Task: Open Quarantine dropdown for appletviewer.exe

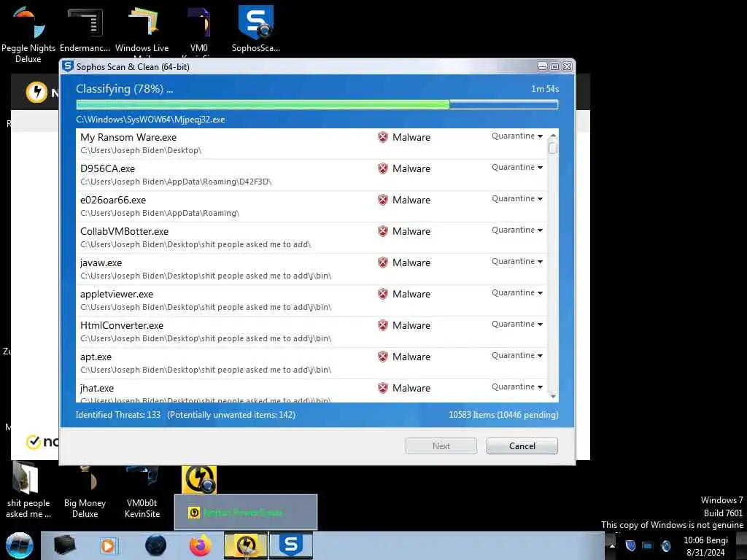Action: (517, 293)
